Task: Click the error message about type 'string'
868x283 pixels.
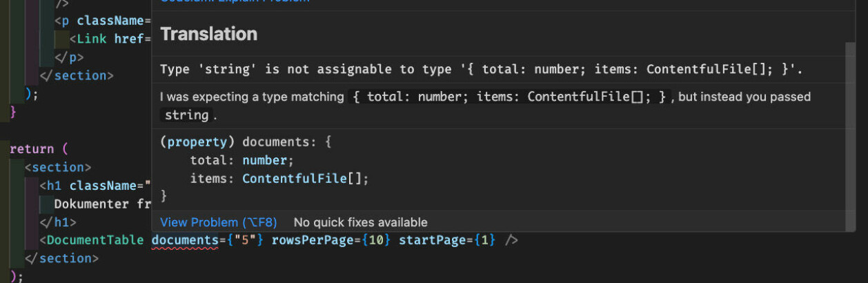Action: (x=482, y=69)
